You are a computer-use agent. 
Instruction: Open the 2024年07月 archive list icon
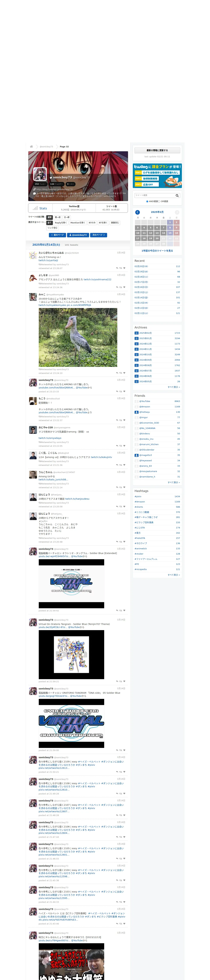136,371
